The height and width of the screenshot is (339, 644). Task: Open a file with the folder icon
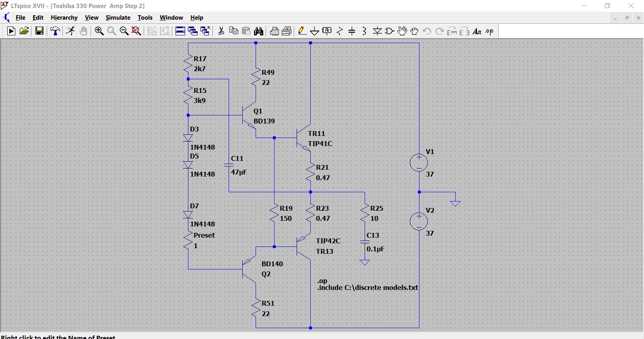(x=24, y=31)
